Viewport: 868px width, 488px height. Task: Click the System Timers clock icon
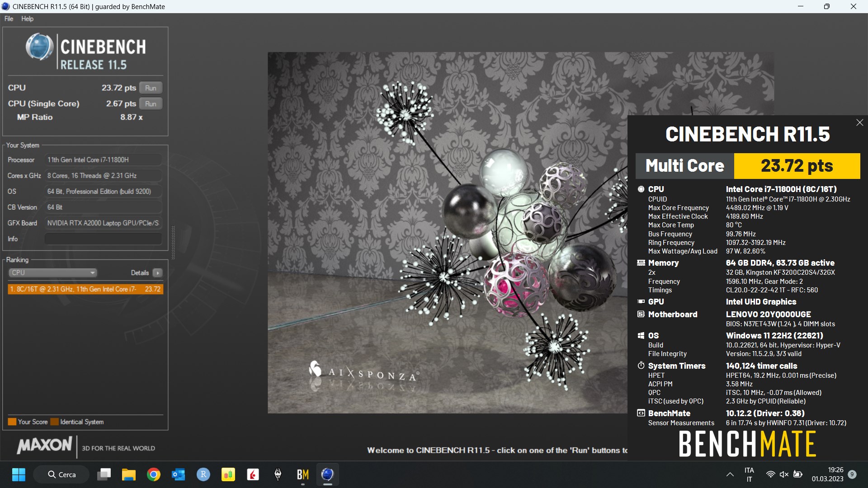(x=641, y=365)
